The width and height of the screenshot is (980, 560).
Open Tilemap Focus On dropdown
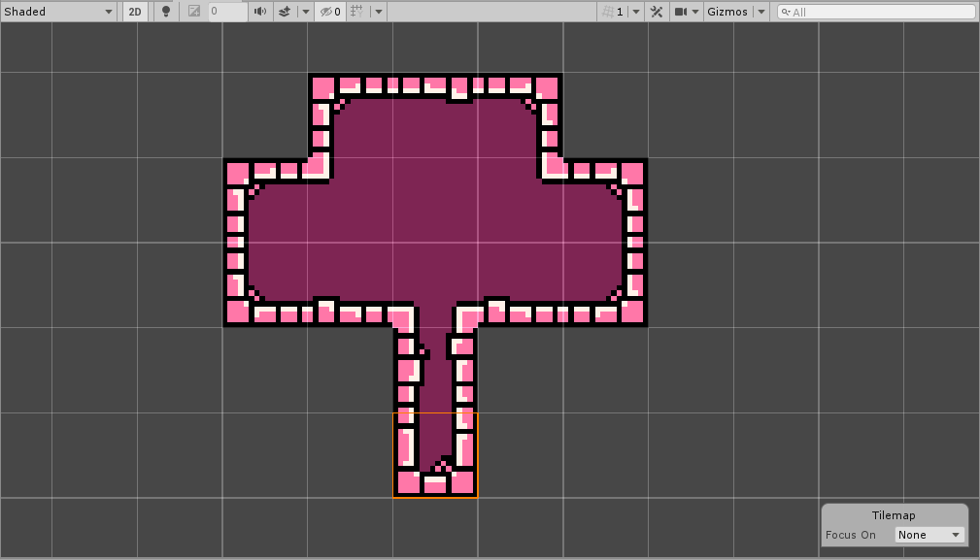click(929, 535)
